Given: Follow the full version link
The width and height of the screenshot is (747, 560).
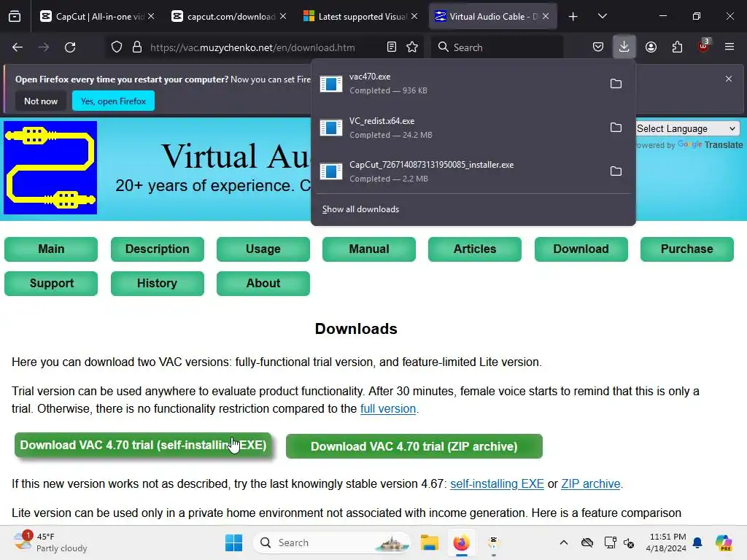Looking at the screenshot, I should [388, 408].
